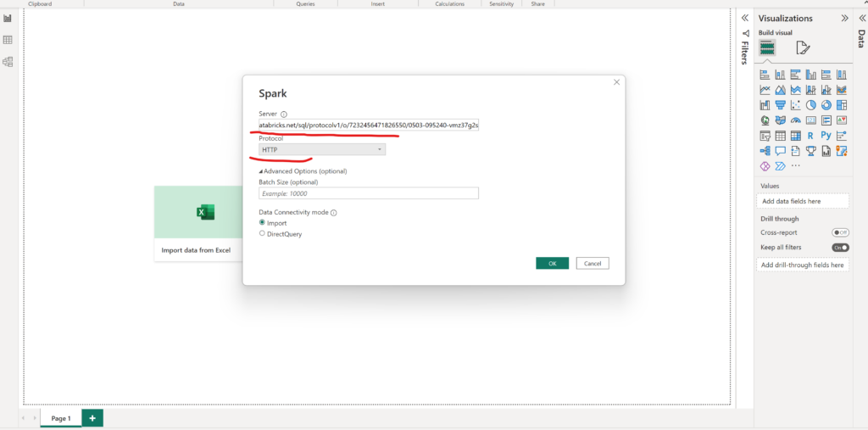This screenshot has height=430, width=868.
Task: Add the Card visual showing 123
Action: pos(811,120)
